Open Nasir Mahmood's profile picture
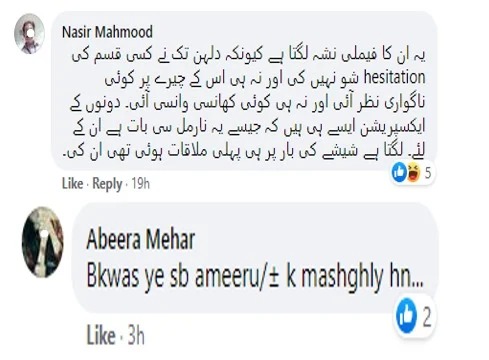 [29, 34]
